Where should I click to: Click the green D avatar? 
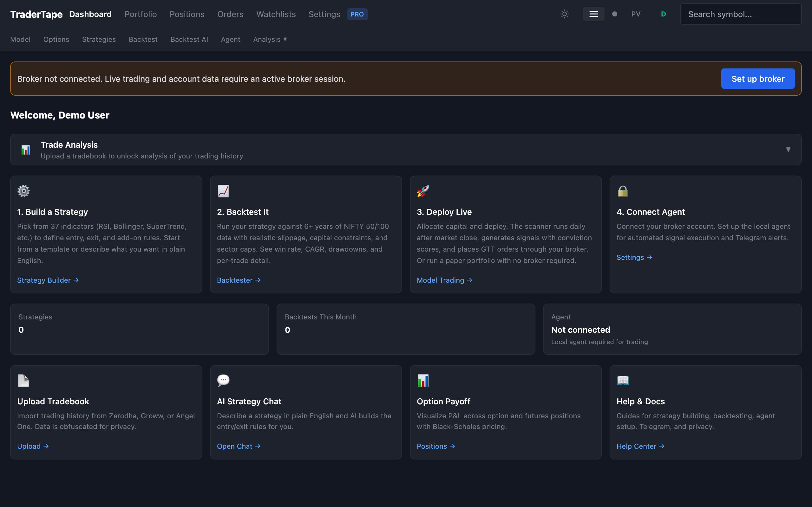(x=663, y=14)
